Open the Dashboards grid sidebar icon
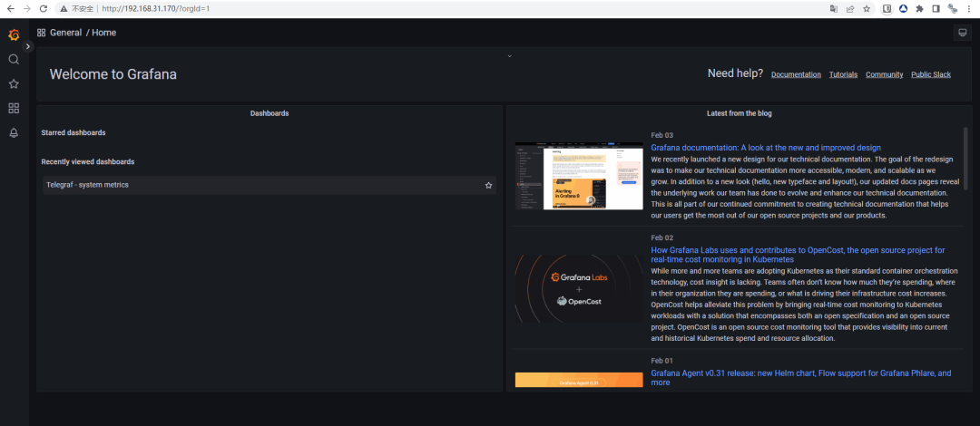The height and width of the screenshot is (426, 980). tap(14, 108)
